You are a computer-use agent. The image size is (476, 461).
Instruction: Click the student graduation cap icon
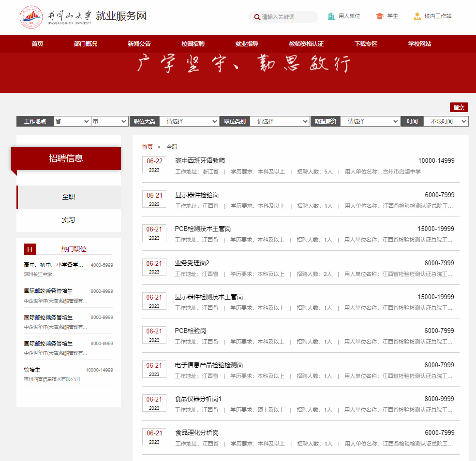(x=380, y=16)
